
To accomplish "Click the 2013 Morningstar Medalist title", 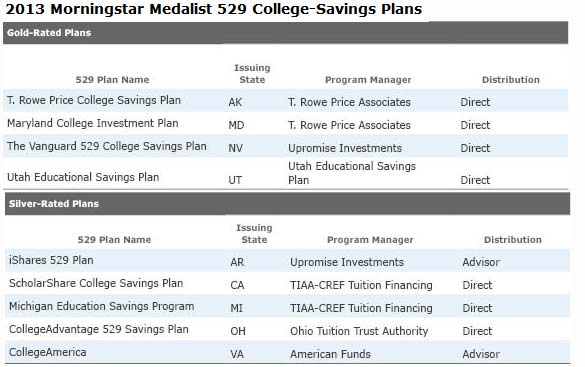I will click(x=214, y=9).
